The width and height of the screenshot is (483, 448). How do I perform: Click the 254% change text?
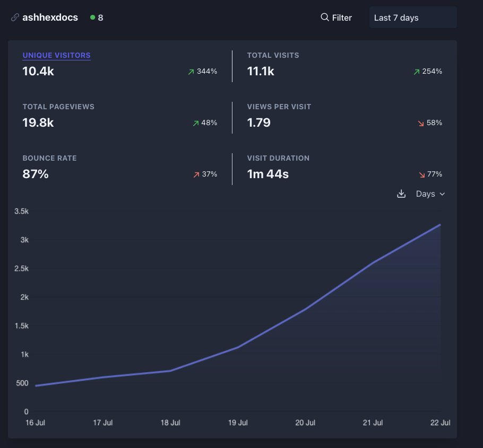pyautogui.click(x=432, y=72)
